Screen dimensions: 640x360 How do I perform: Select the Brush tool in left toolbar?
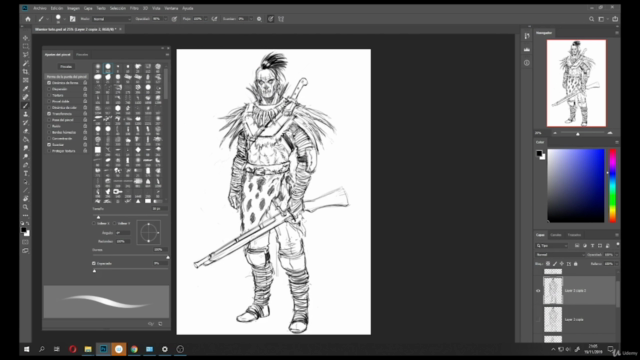pyautogui.click(x=25, y=106)
